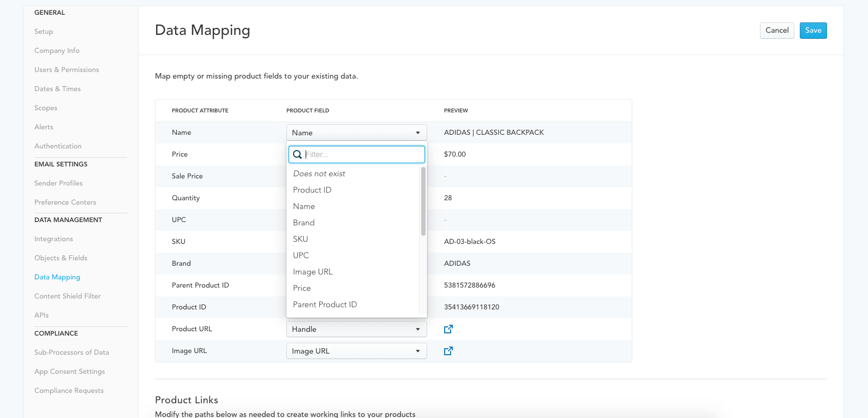This screenshot has height=418, width=868.
Task: Choose 'Name' option in dropdown list
Action: pyautogui.click(x=304, y=206)
